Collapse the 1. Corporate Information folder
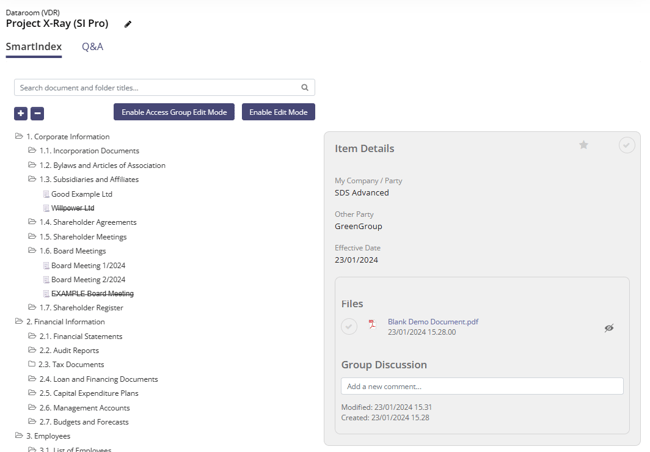Screen dimensions: 650x452 point(19,137)
